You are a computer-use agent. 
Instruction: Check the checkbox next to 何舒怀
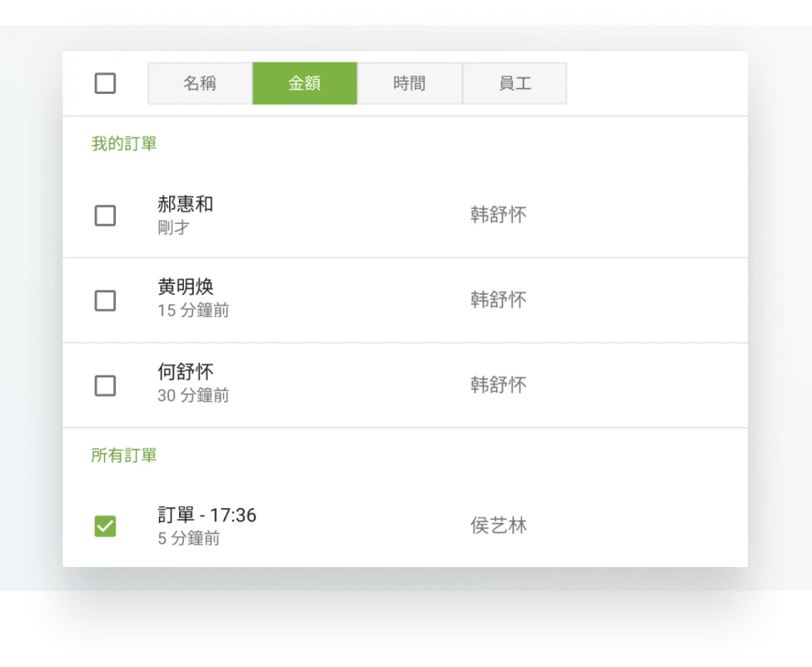click(x=105, y=386)
